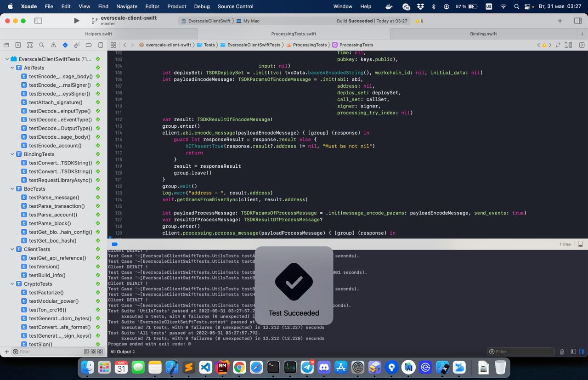588x380 pixels.
Task: Open the Breakpoint navigator icon
Action: (x=89, y=45)
